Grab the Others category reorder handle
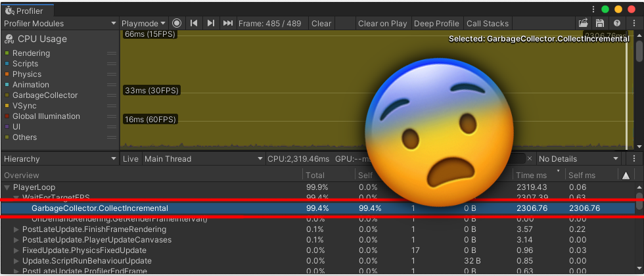 tap(111, 137)
